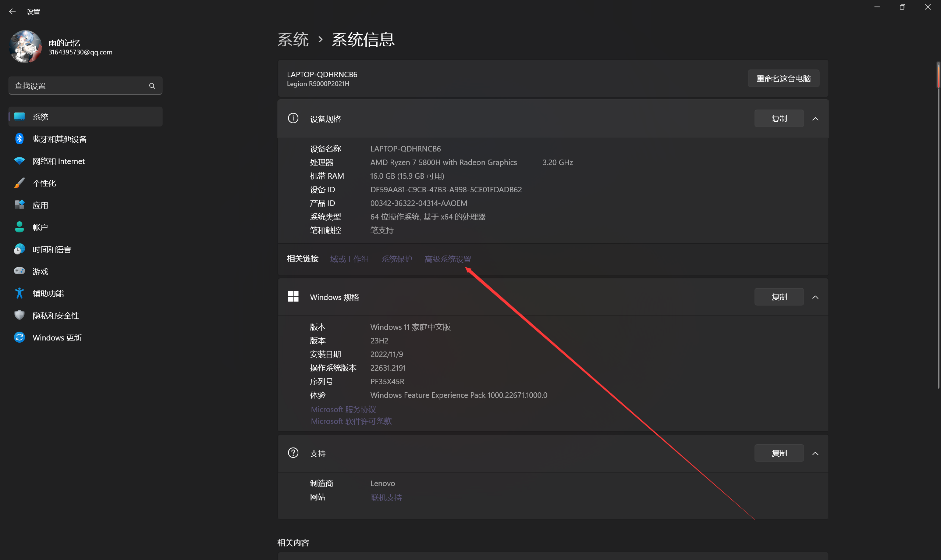941x560 pixels.
Task: Go back using the back arrow
Action: tap(12, 11)
